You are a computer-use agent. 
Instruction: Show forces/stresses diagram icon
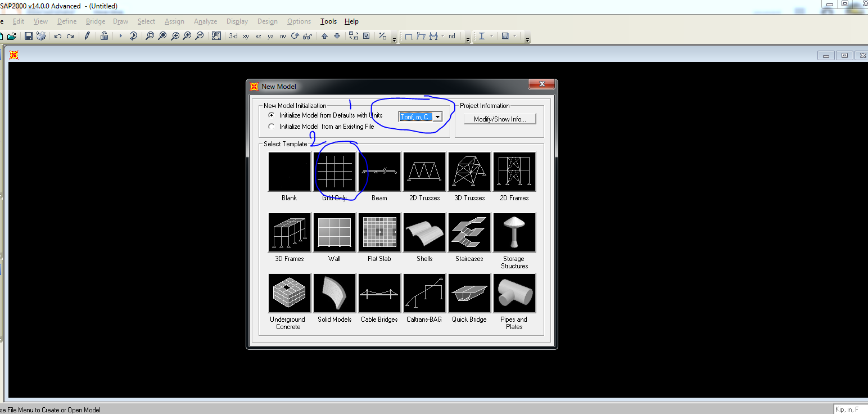point(433,36)
